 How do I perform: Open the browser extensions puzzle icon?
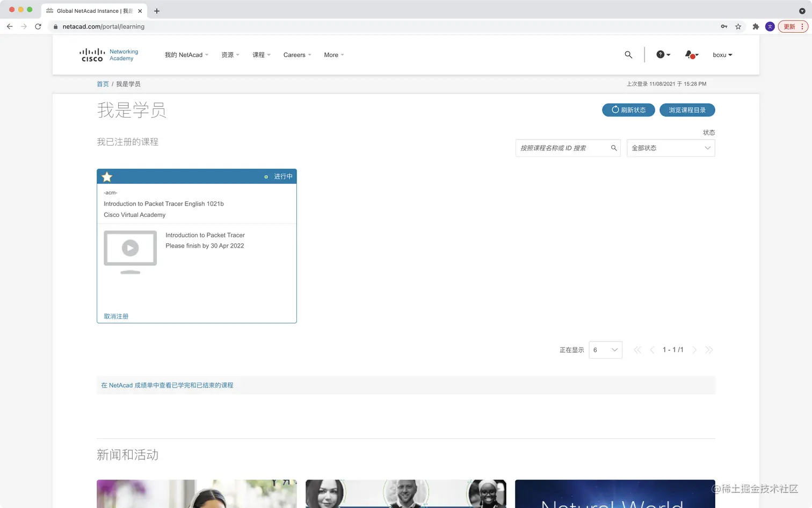tap(756, 26)
